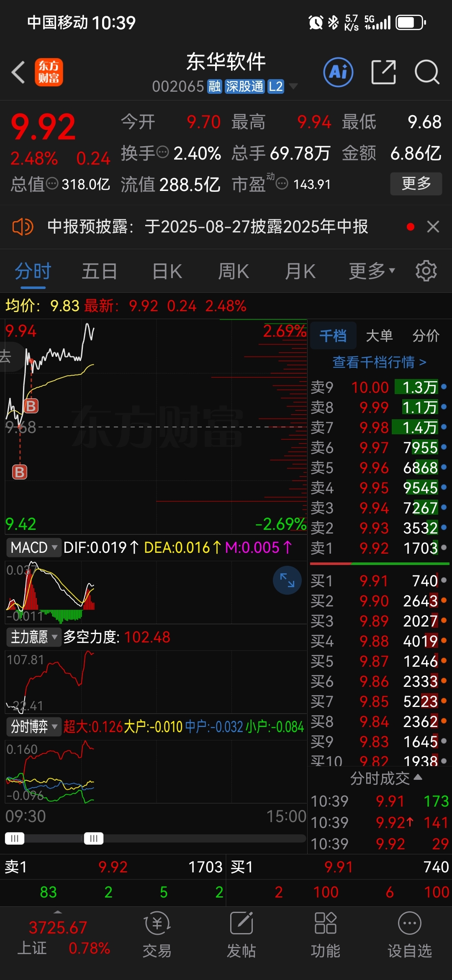Select the 千档 order book tab
Viewport: 452px width, 980px height.
333,335
